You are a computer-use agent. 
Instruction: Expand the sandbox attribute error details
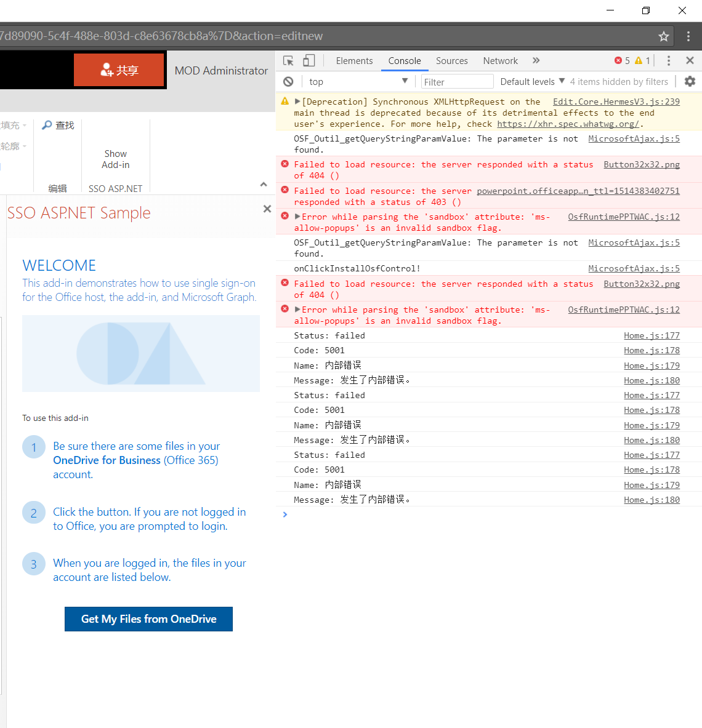click(297, 216)
